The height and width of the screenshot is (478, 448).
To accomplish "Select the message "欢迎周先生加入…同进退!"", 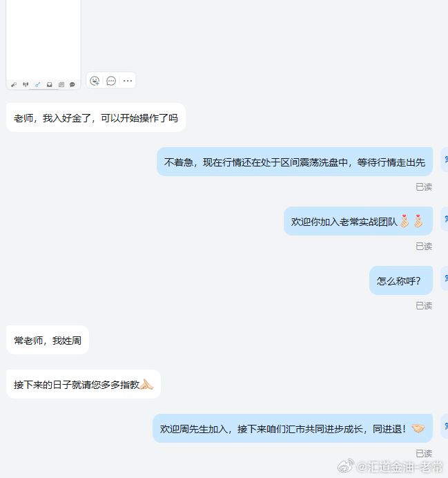I will click(x=293, y=428).
